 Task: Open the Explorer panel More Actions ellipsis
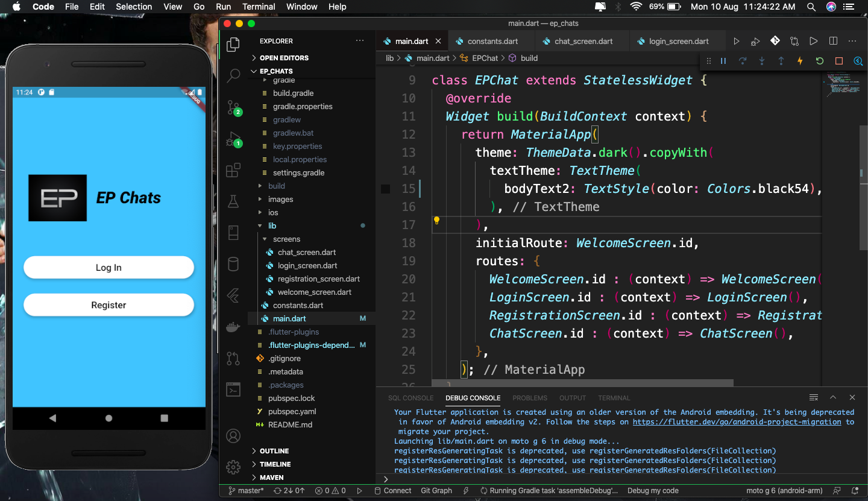point(360,41)
